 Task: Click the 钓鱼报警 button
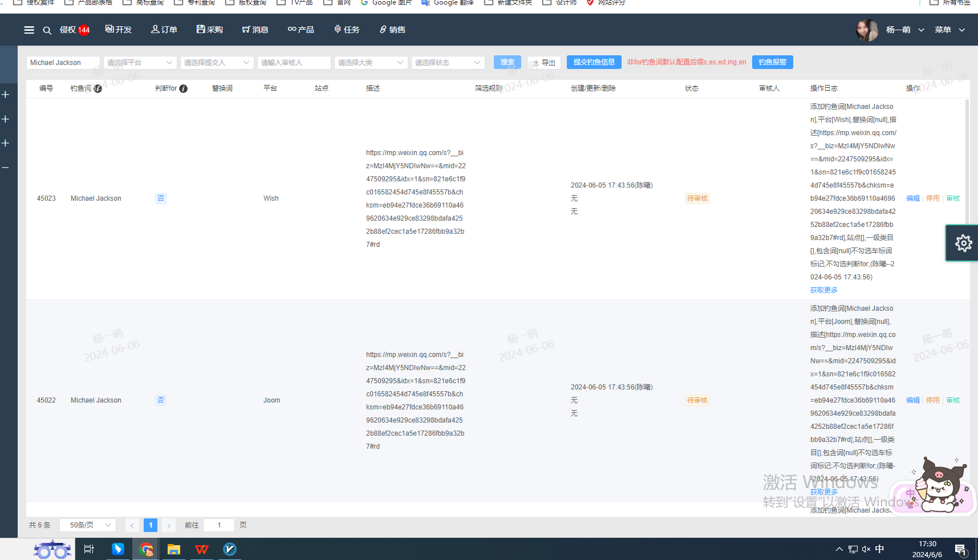pos(773,62)
